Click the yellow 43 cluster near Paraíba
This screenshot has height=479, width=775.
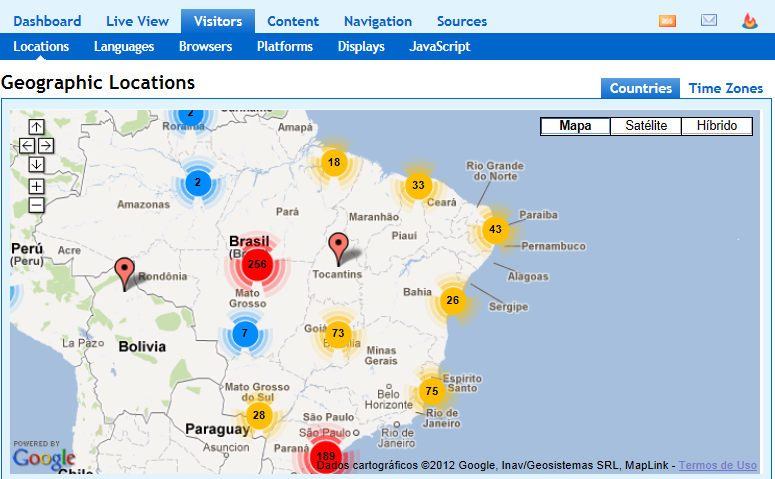point(495,229)
